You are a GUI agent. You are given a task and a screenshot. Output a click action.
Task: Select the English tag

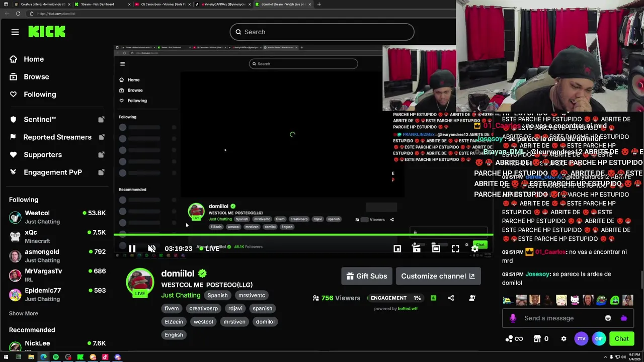point(174,334)
